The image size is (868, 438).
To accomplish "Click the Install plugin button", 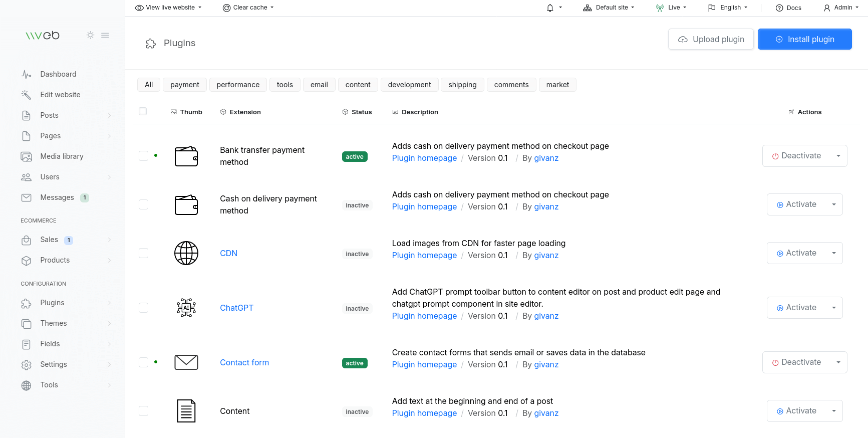I will point(804,39).
